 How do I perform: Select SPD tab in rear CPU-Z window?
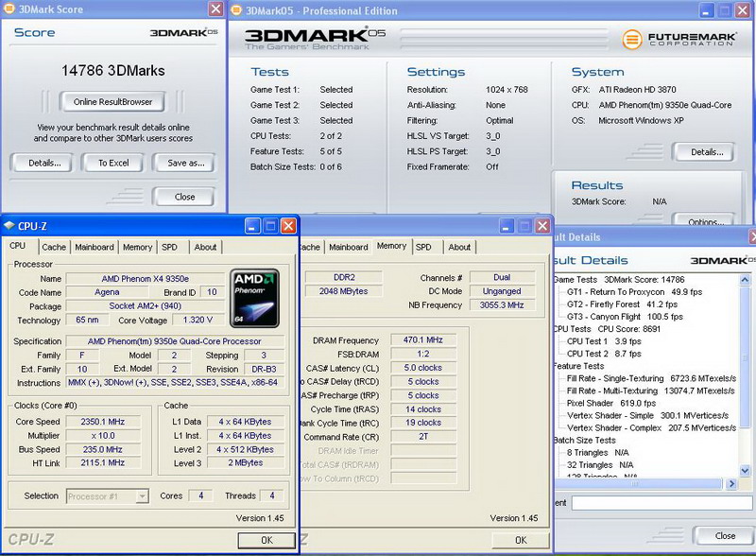(x=423, y=247)
